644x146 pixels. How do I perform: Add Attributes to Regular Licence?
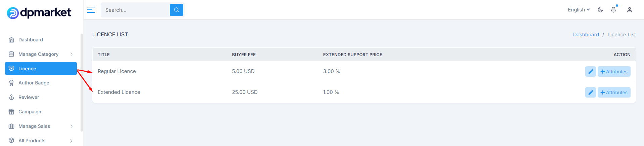click(x=614, y=72)
